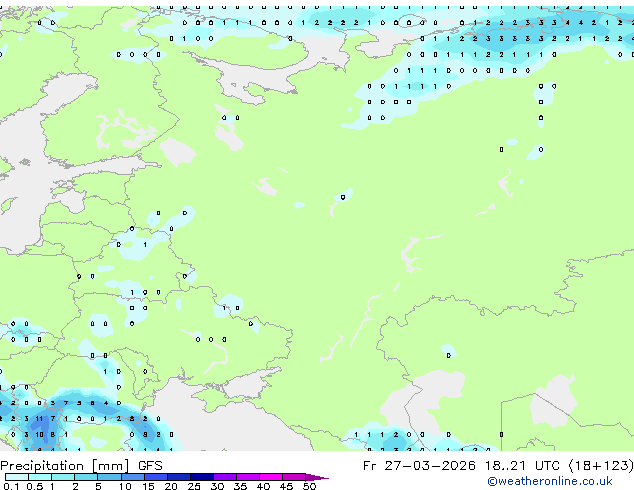Screen dimensions: 634x490
Task: Click the 40–45 mm magenta swatch
Action: tap(271, 477)
